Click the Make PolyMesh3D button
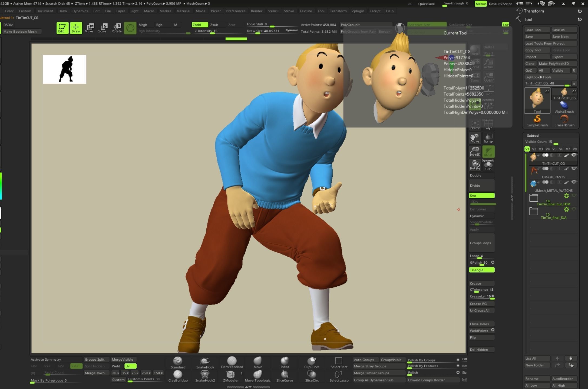Viewport: 588px width, 389px height. tap(557, 63)
